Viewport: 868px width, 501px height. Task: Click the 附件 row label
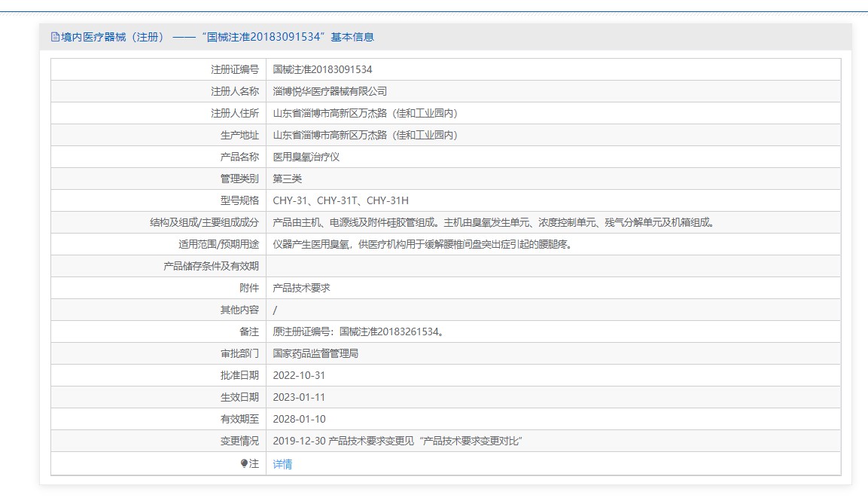[248, 289]
